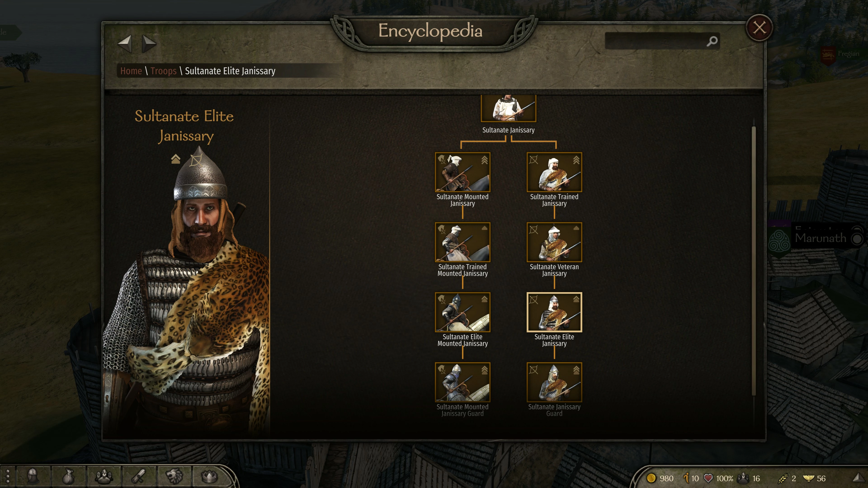This screenshot has width=868, height=488.
Task: Click the troop tree vertical scrollbar
Action: click(753, 261)
